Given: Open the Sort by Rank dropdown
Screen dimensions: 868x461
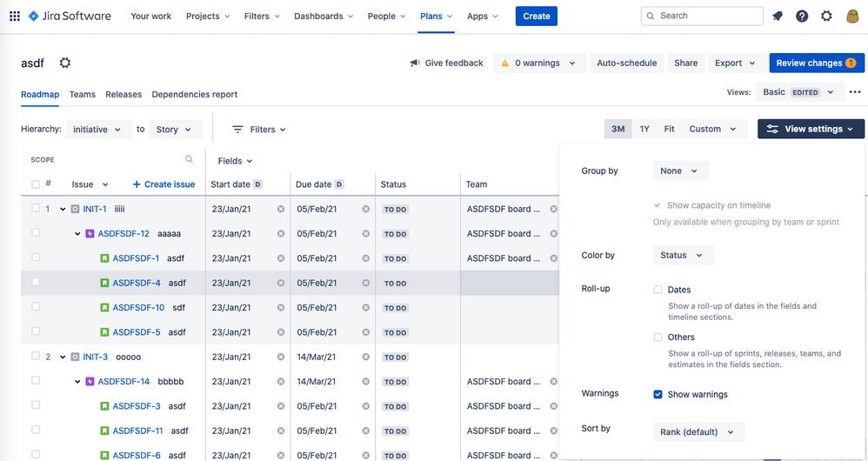Looking at the screenshot, I should [x=698, y=432].
